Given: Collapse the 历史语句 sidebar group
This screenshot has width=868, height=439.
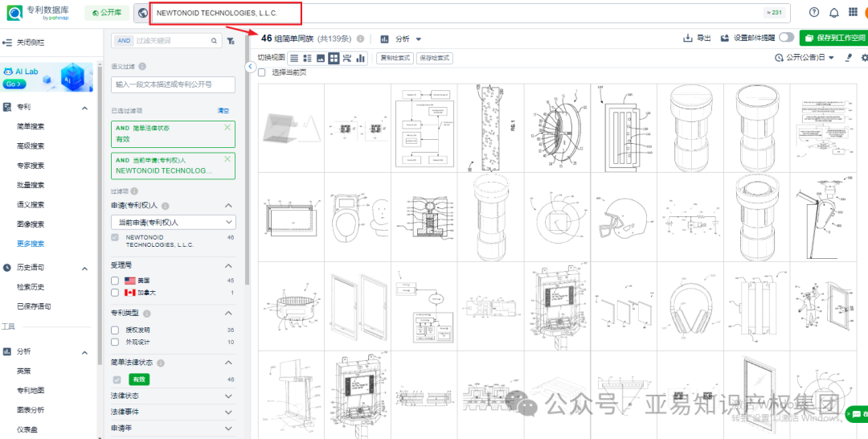Looking at the screenshot, I should (84, 268).
